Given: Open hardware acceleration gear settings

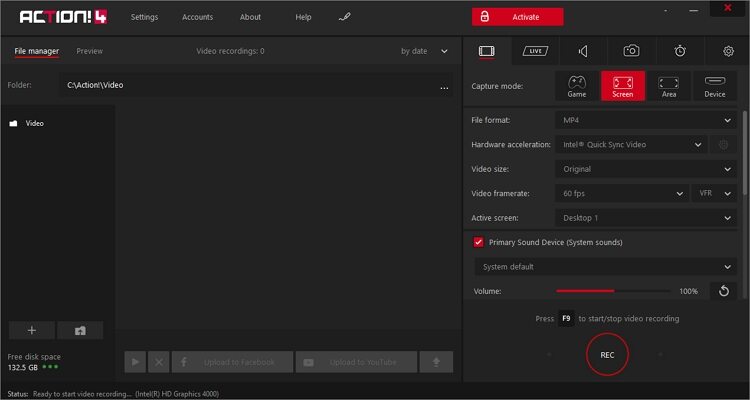Looking at the screenshot, I should tap(723, 144).
